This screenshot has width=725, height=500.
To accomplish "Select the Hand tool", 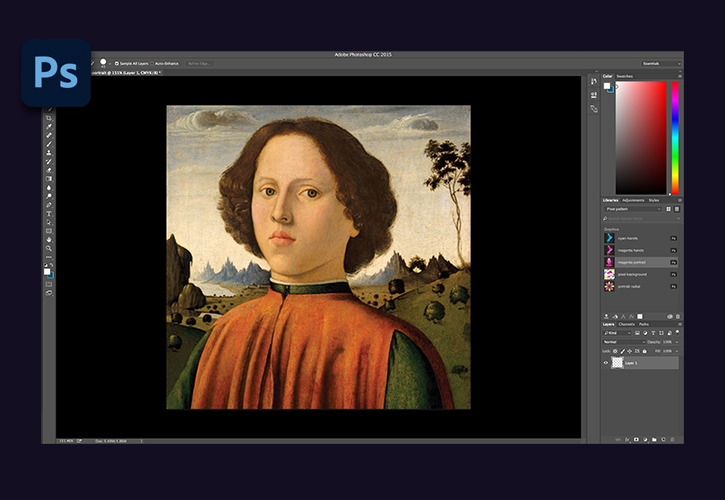I will click(x=49, y=240).
